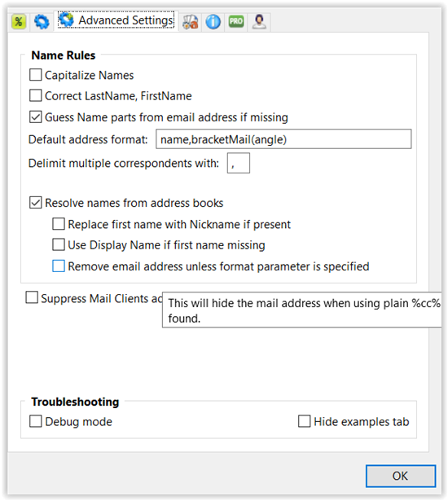Image resolution: width=448 pixels, height=501 pixels.
Task: Click the 'Default address format:' label
Action: pos(88,139)
